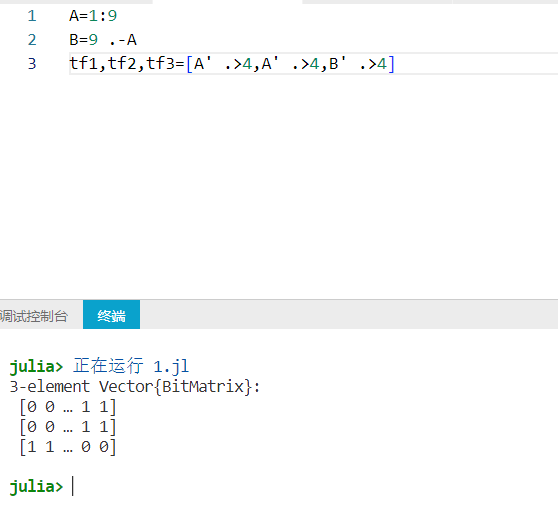Click the first [0 0 … 1 1] output row

coord(68,407)
